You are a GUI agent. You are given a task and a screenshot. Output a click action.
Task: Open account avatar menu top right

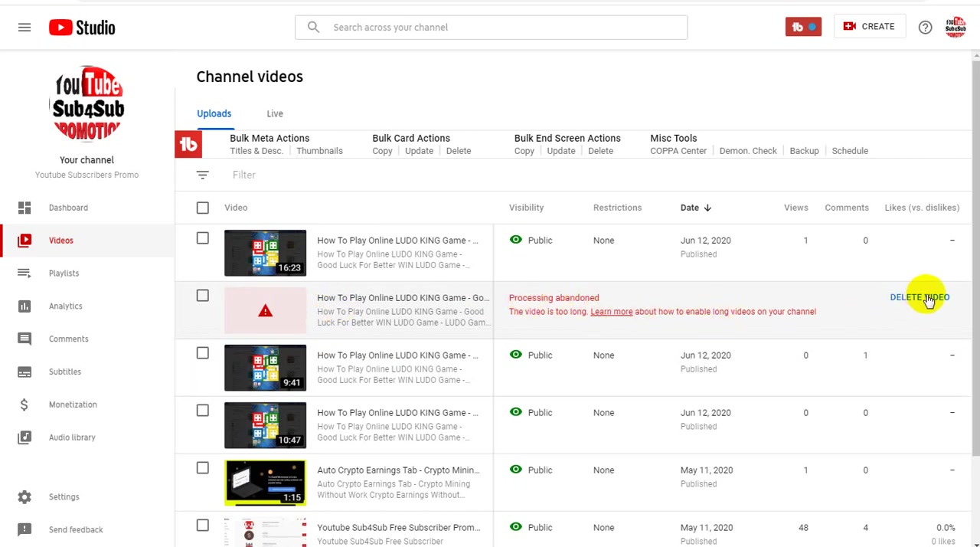(x=955, y=28)
